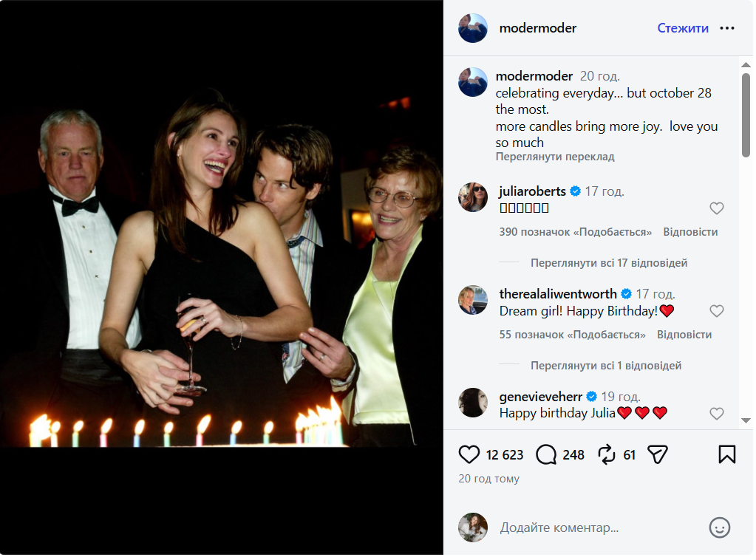Open modermoder profile picture in header
Image resolution: width=756 pixels, height=560 pixels.
coord(472,28)
